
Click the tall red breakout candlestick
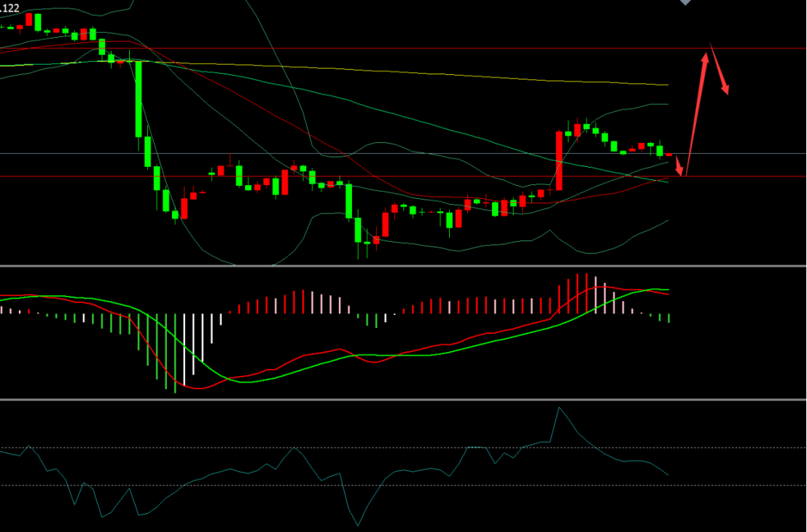pos(559,160)
